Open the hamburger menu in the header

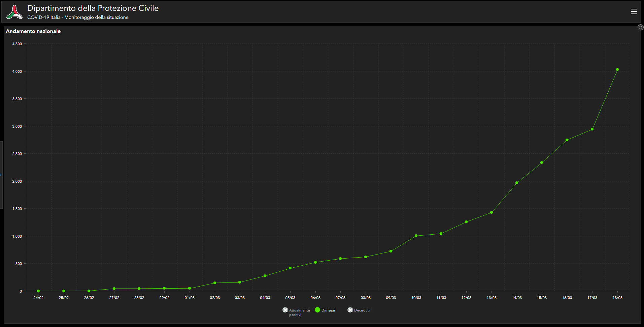[634, 11]
